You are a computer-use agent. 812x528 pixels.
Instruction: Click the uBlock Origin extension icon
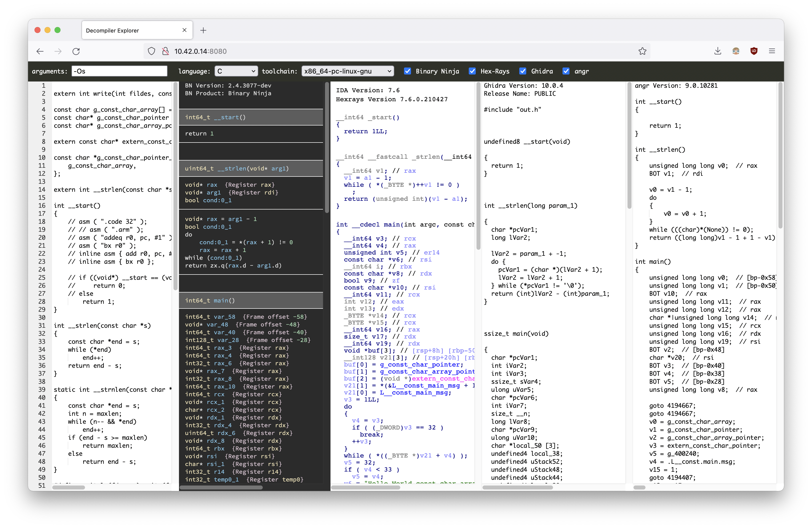point(754,51)
